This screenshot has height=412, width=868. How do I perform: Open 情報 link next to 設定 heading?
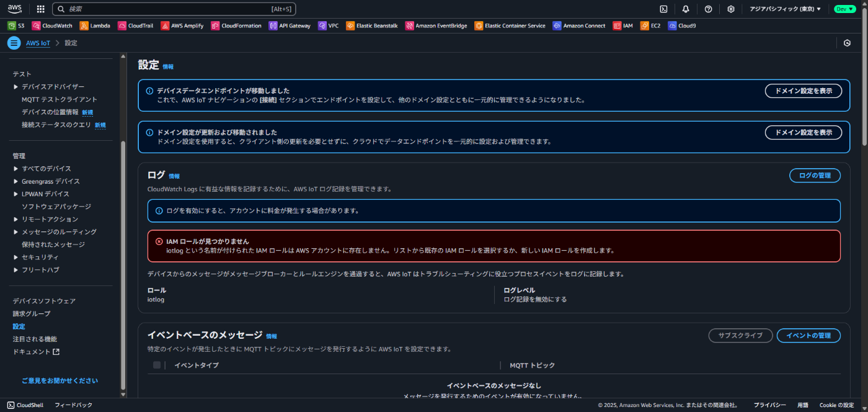click(168, 66)
